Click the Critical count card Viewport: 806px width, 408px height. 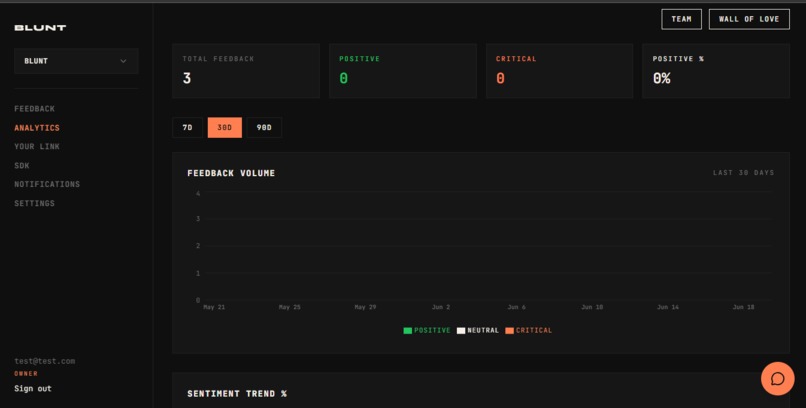[x=559, y=71]
